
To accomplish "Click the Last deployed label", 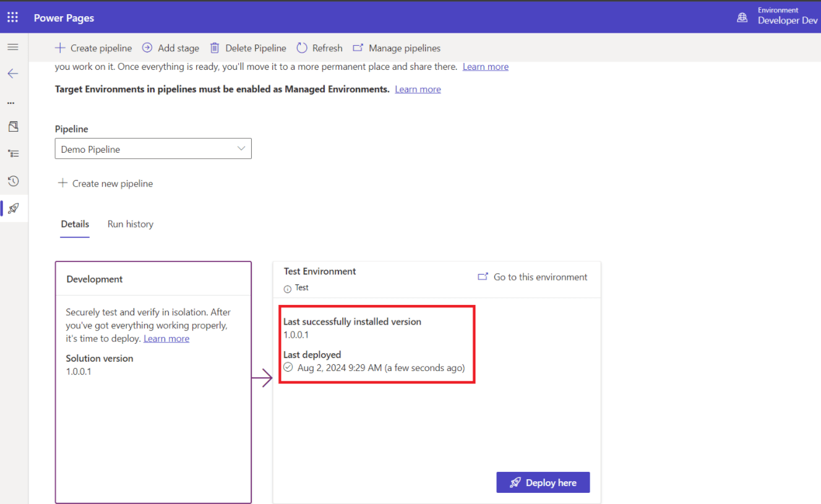I will point(312,354).
